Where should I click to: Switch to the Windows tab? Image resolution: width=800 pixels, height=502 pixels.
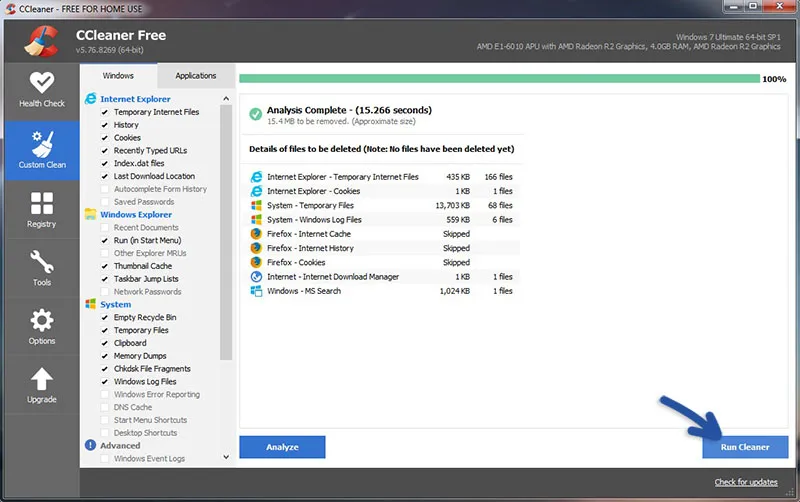tap(118, 76)
